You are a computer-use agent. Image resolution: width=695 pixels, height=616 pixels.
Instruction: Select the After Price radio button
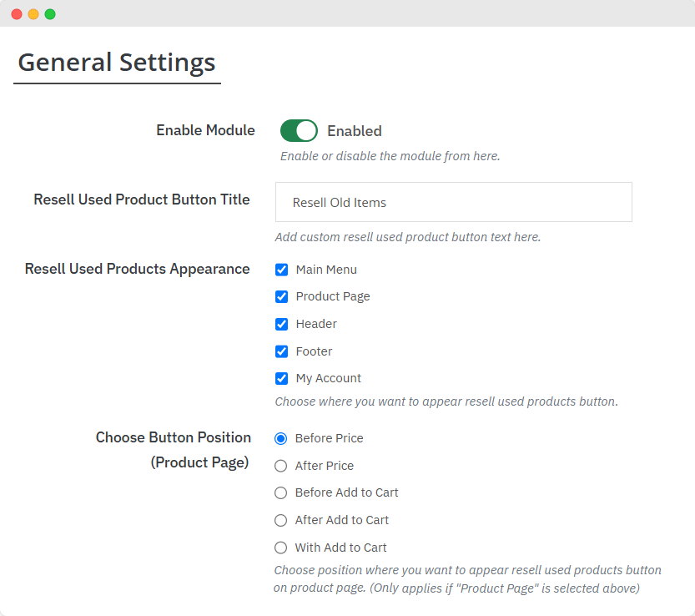tap(280, 466)
